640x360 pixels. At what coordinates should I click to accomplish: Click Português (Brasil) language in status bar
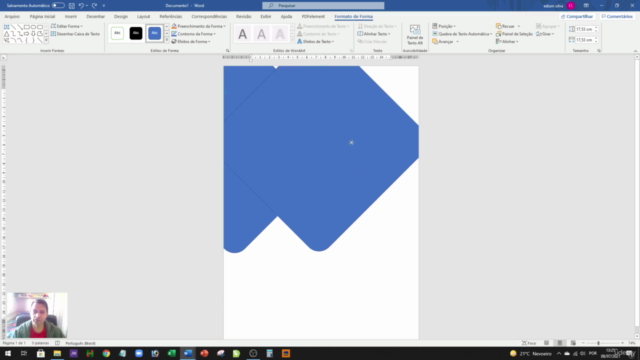tap(80, 343)
